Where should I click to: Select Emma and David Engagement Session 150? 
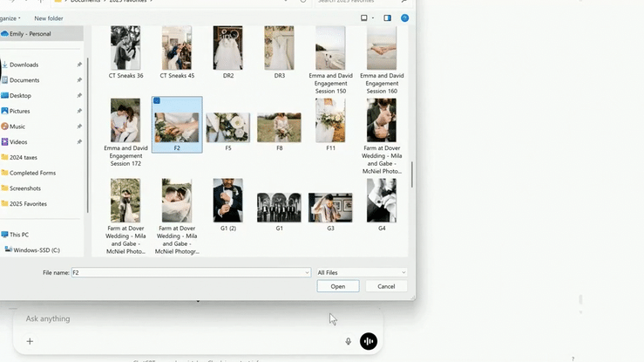pyautogui.click(x=330, y=48)
